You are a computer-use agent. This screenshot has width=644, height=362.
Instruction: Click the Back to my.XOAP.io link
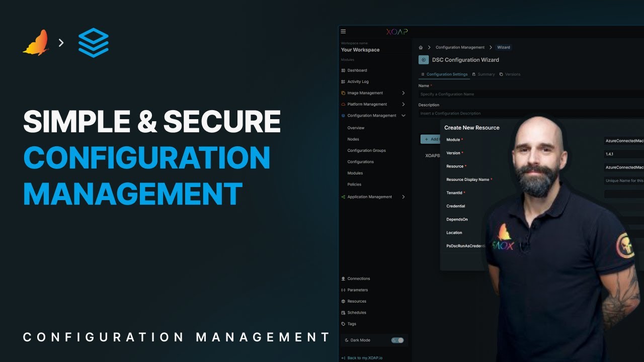pos(365,358)
